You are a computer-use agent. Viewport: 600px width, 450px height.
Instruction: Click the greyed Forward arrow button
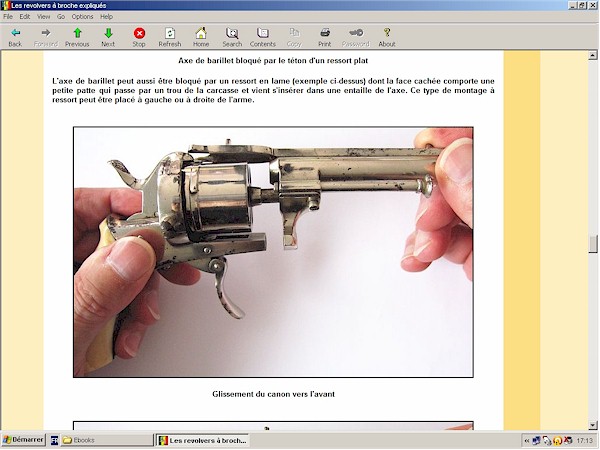tap(46, 37)
